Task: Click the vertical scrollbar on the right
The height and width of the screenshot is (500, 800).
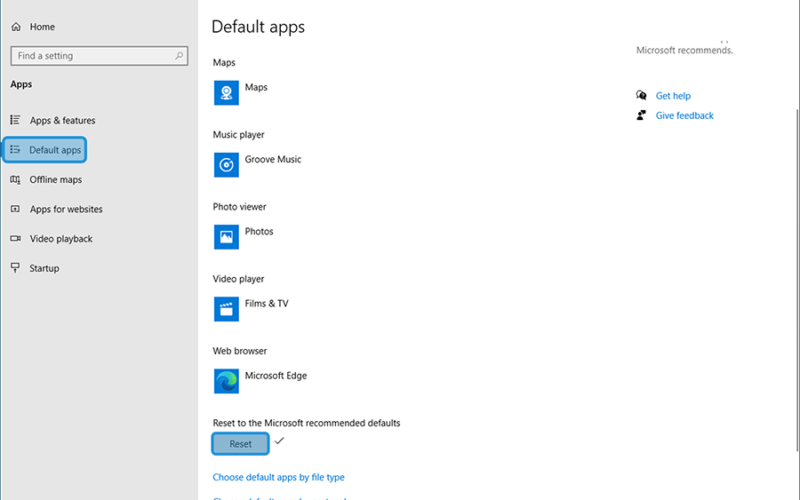Action: coord(797,280)
